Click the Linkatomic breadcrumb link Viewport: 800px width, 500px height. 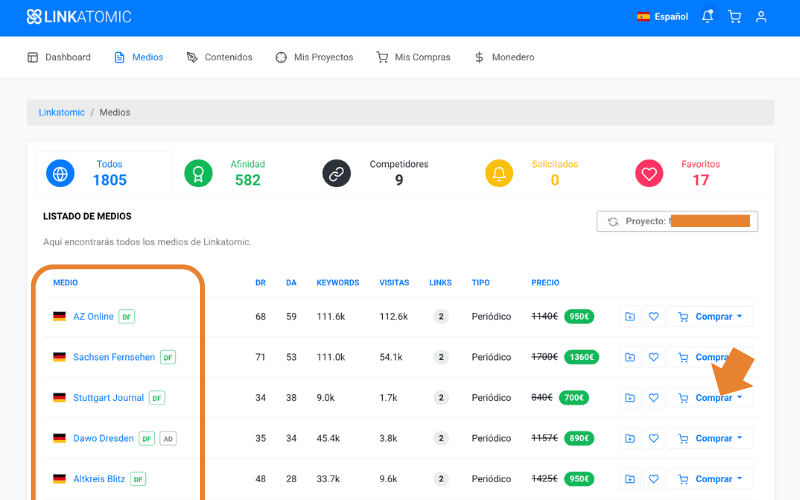click(62, 112)
